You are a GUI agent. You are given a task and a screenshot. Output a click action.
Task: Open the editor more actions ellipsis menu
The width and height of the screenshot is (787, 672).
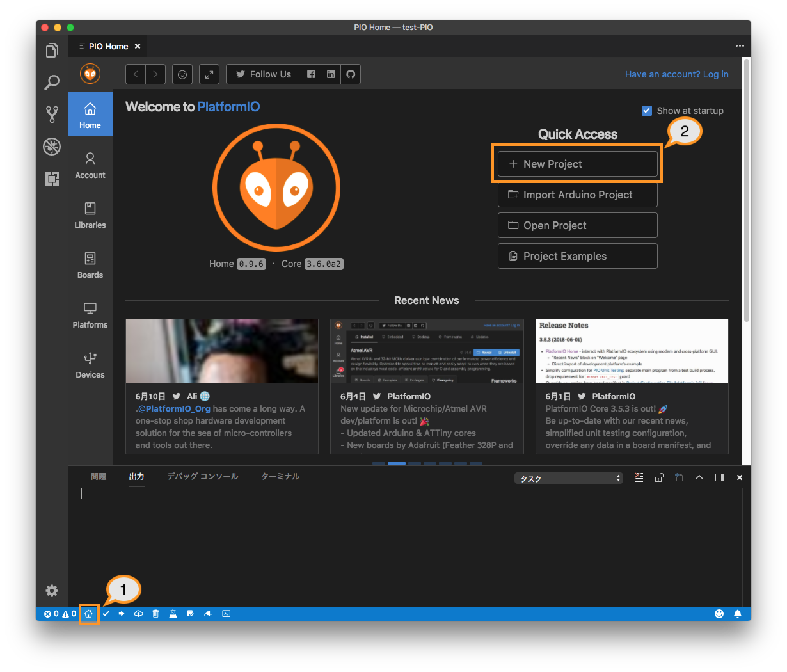[x=740, y=46]
